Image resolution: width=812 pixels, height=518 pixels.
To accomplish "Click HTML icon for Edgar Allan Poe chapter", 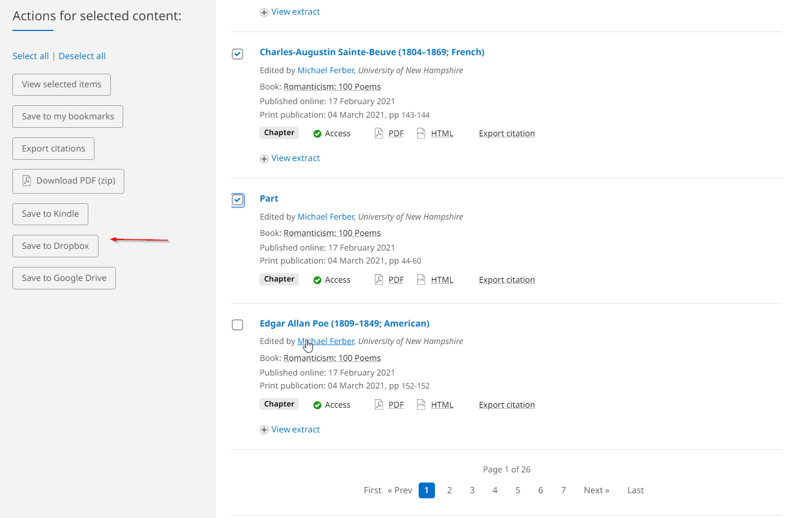I will point(421,405).
